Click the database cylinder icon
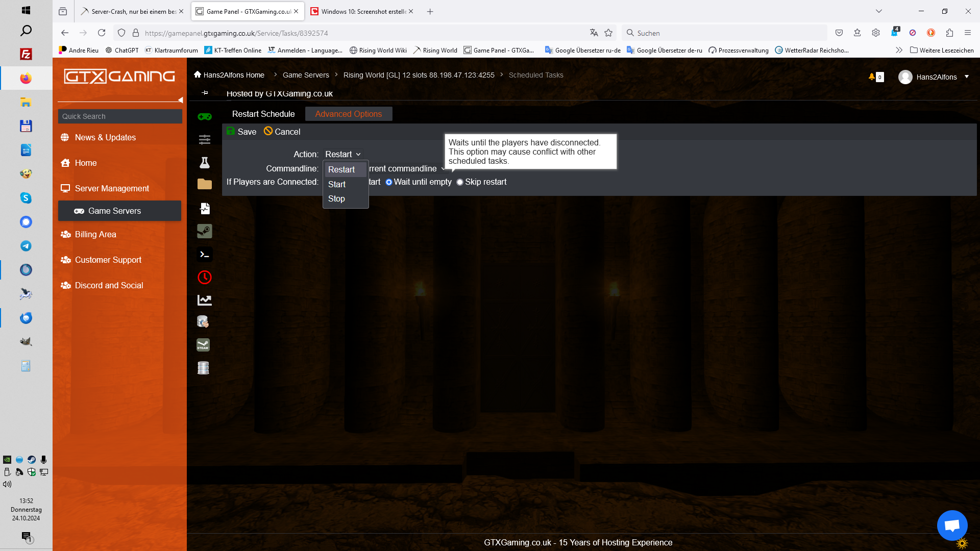Screen dimensions: 980x551 click(x=203, y=367)
